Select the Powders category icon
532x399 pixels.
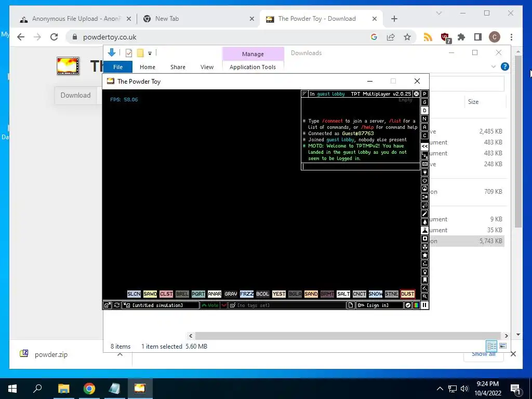coord(424,230)
